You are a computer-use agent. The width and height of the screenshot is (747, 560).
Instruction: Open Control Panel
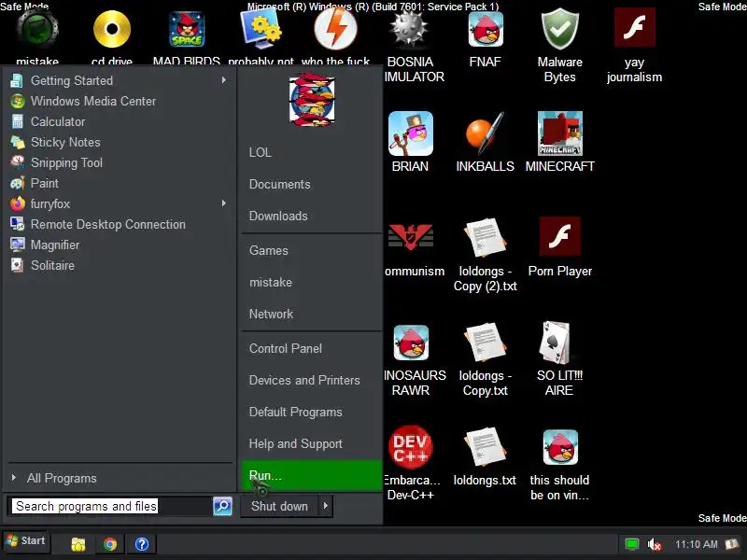286,348
